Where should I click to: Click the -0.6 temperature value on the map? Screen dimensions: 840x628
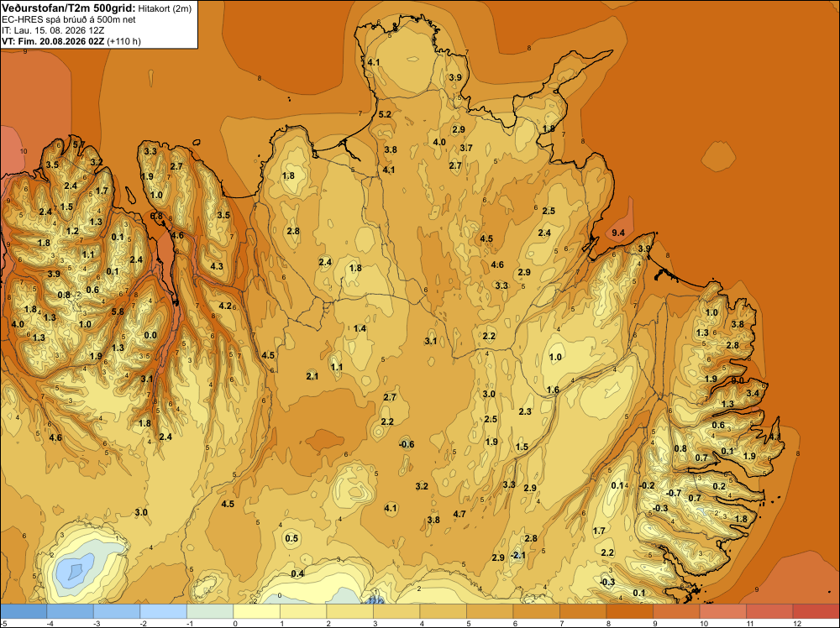point(407,444)
